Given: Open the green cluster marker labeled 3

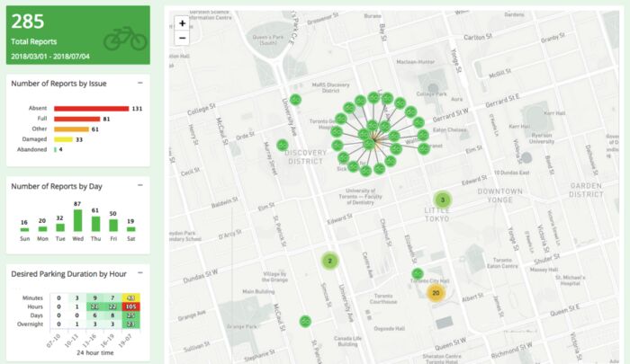Looking at the screenshot, I should click(443, 200).
